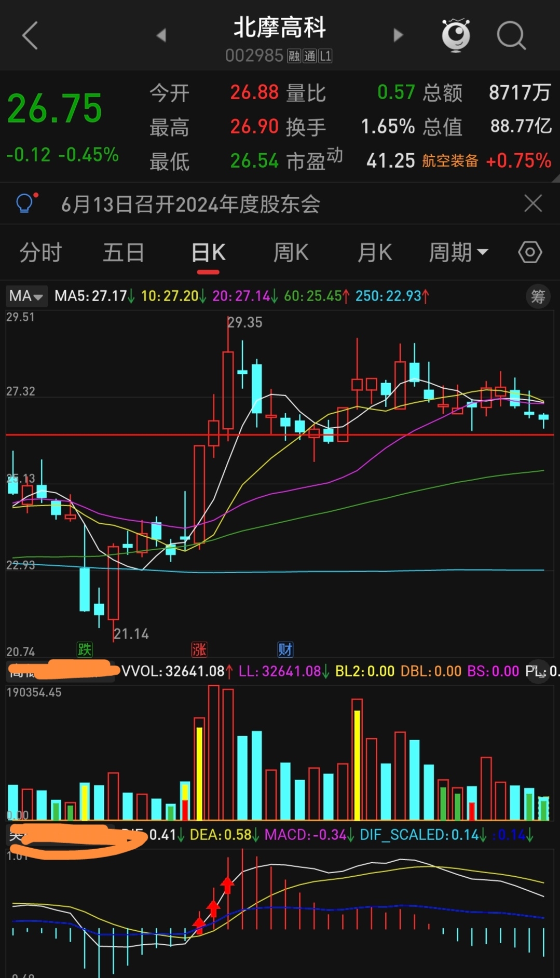Viewport: 560px width, 978px height.
Task: Tap the 量比 0.57 value
Action: [396, 92]
